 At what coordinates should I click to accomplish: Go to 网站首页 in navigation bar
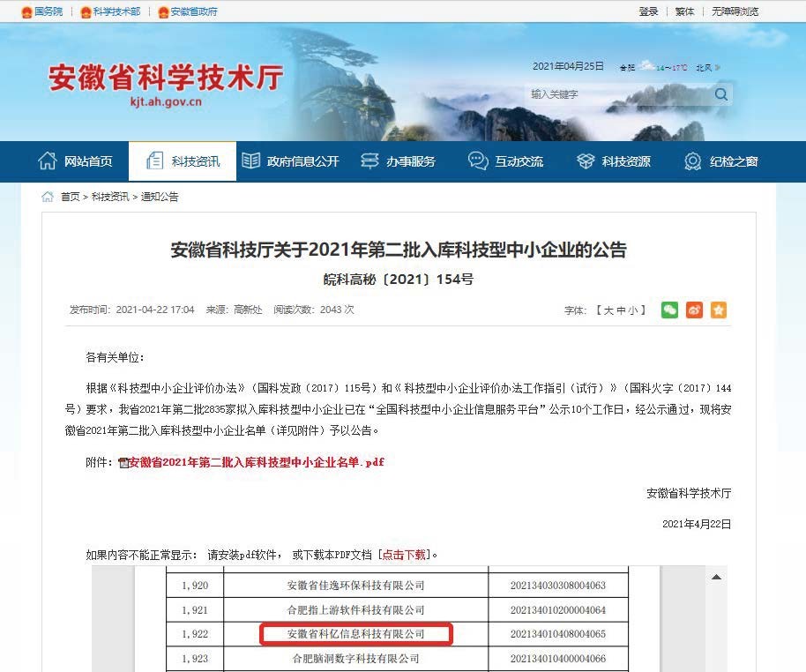(76, 161)
